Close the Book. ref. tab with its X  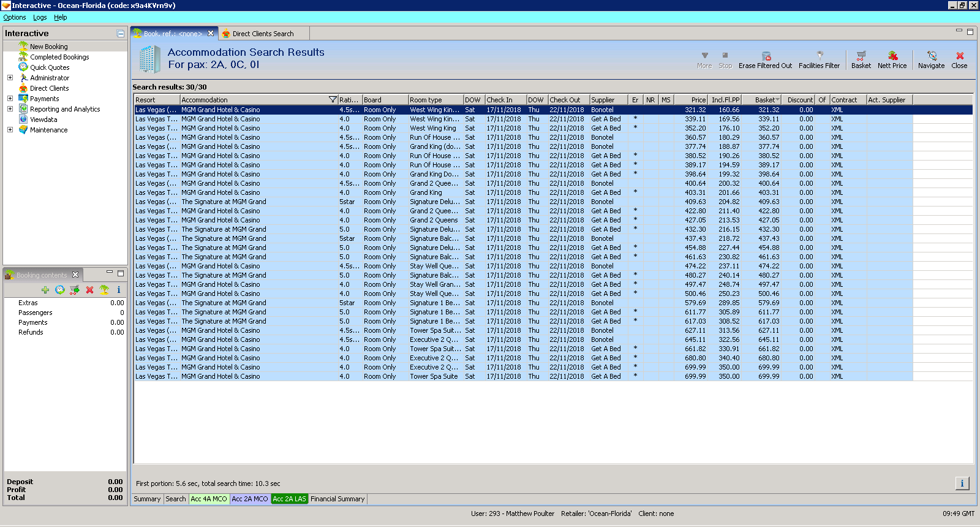pyautogui.click(x=211, y=33)
